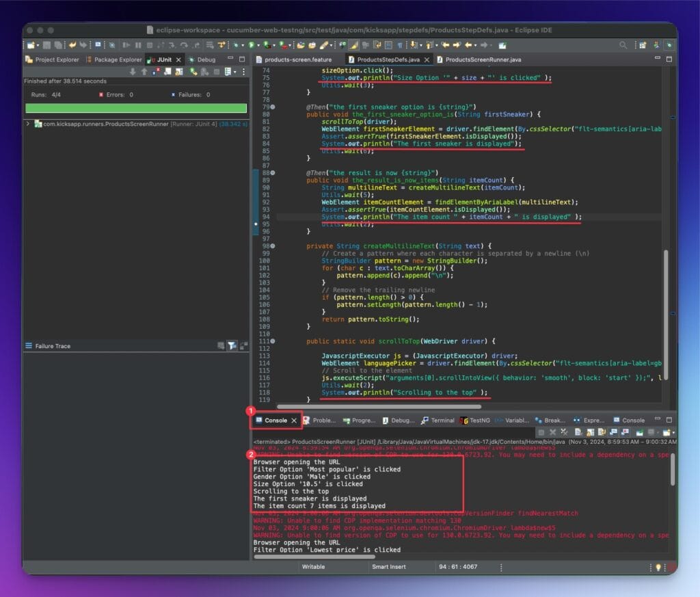700x597 pixels.
Task: Close the active Console tab
Action: point(294,420)
